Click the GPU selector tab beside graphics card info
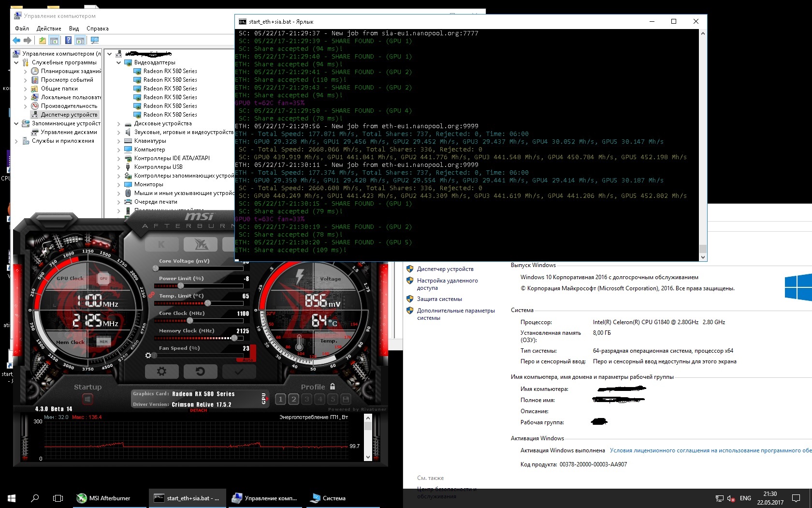 tap(263, 398)
